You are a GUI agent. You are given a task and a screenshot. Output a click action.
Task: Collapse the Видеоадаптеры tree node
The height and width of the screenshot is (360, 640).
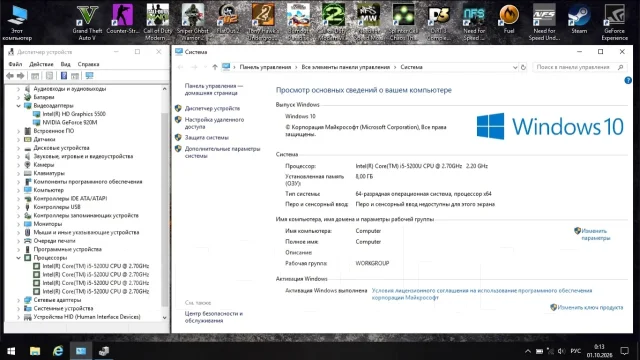click(x=18, y=106)
